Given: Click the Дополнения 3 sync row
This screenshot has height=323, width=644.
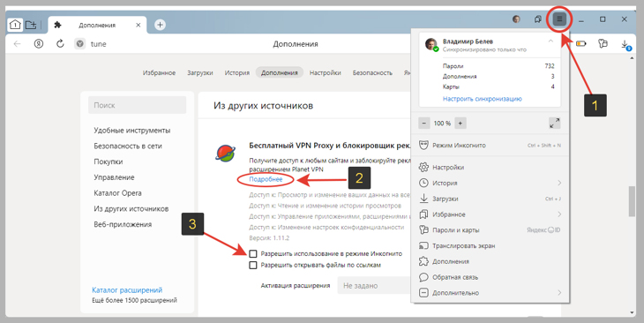Looking at the screenshot, I should pyautogui.click(x=498, y=77).
